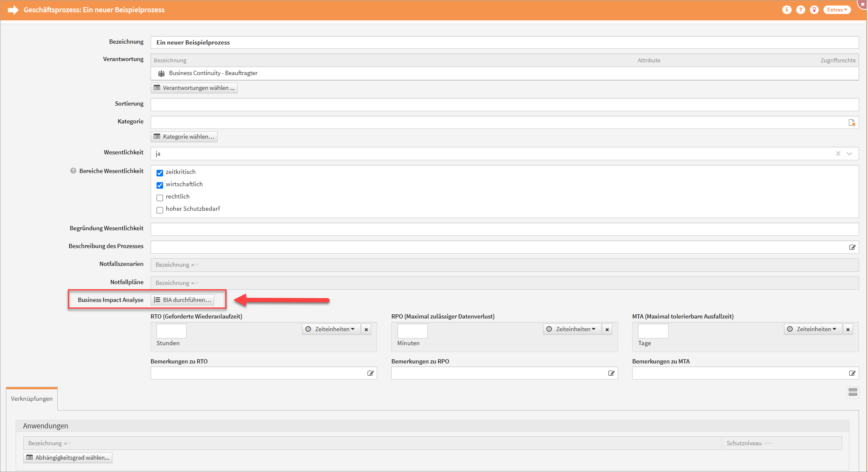Click the question mark help icon
Image resolution: width=868 pixels, height=472 pixels.
(800, 10)
